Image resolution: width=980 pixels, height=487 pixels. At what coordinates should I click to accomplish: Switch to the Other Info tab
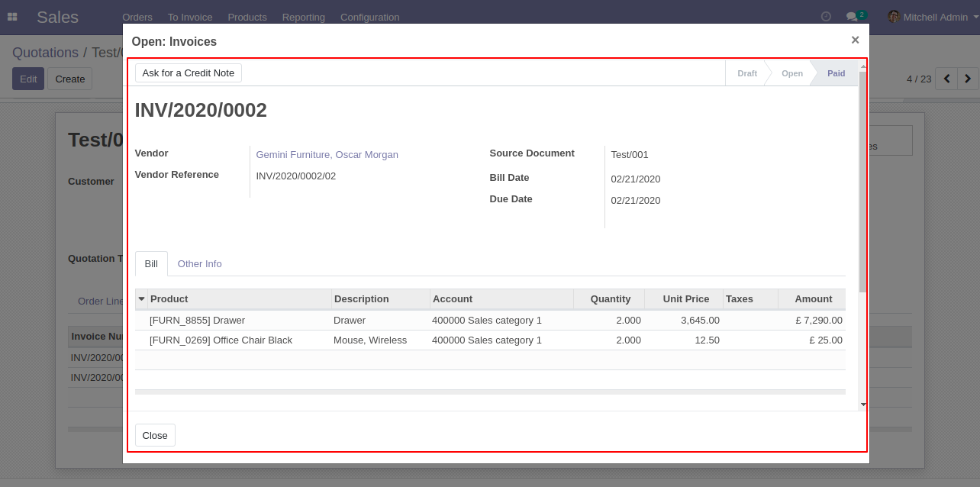200,264
